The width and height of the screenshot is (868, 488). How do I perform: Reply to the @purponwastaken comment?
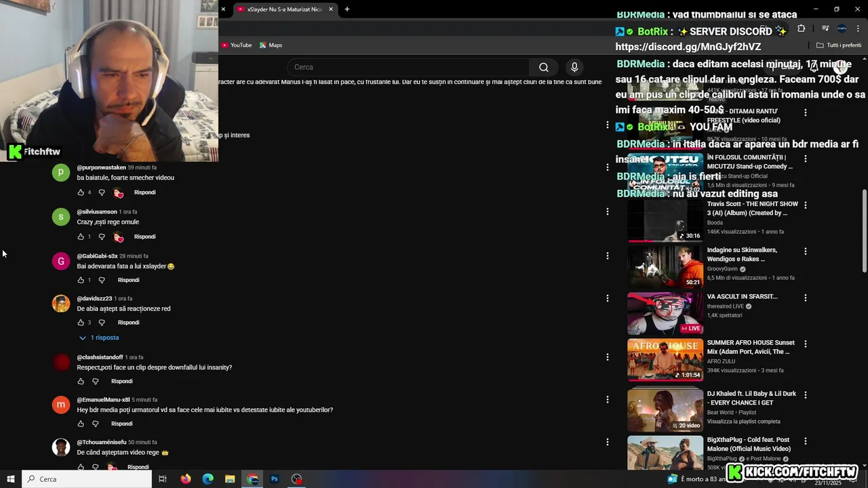click(144, 192)
